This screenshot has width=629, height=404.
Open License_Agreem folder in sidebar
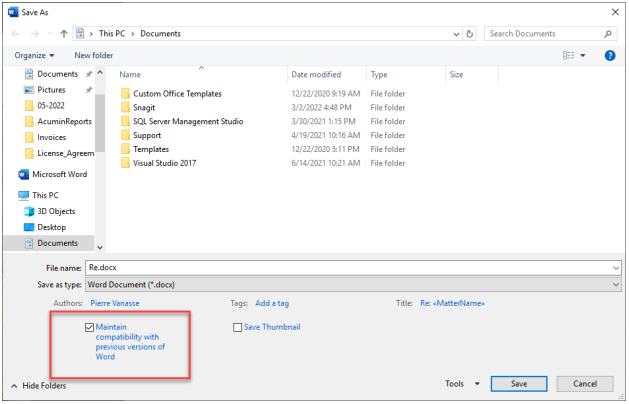tap(65, 153)
